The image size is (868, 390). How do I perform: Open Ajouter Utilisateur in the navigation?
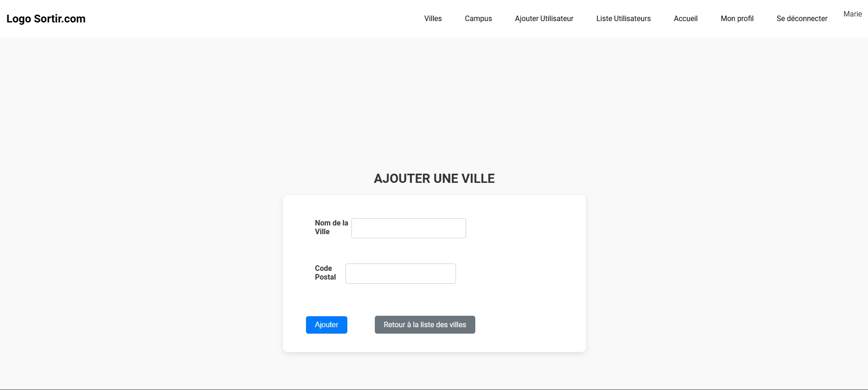tap(544, 18)
